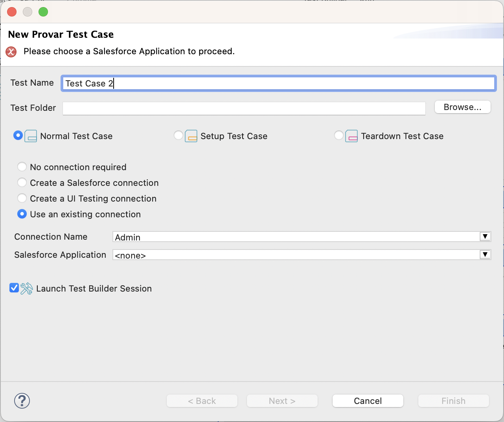Select Create a UI Testing connection
The width and height of the screenshot is (504, 422).
tap(22, 198)
